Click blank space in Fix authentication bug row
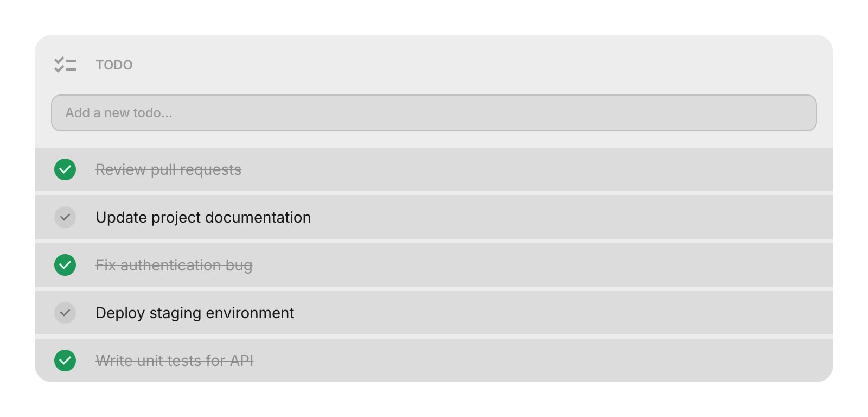 pos(542,265)
